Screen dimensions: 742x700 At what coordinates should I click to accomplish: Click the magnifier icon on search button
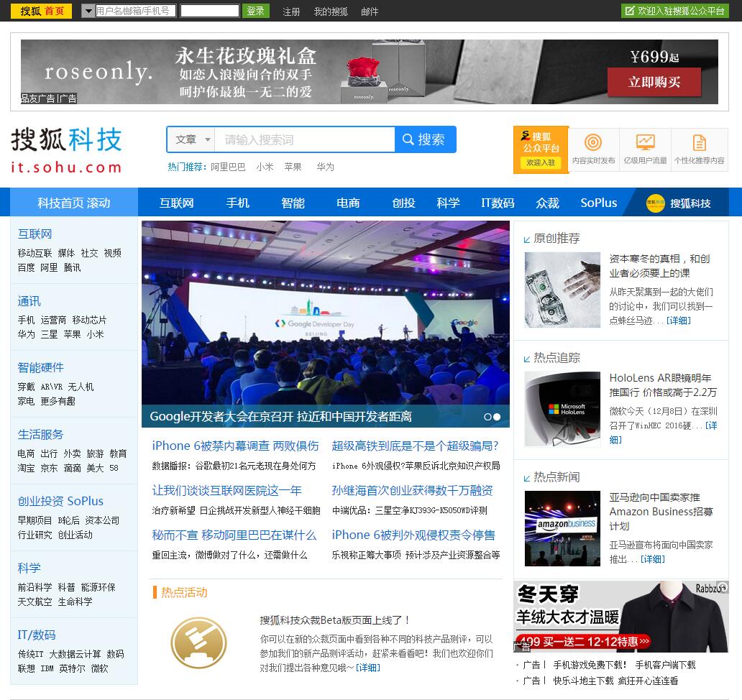(408, 139)
